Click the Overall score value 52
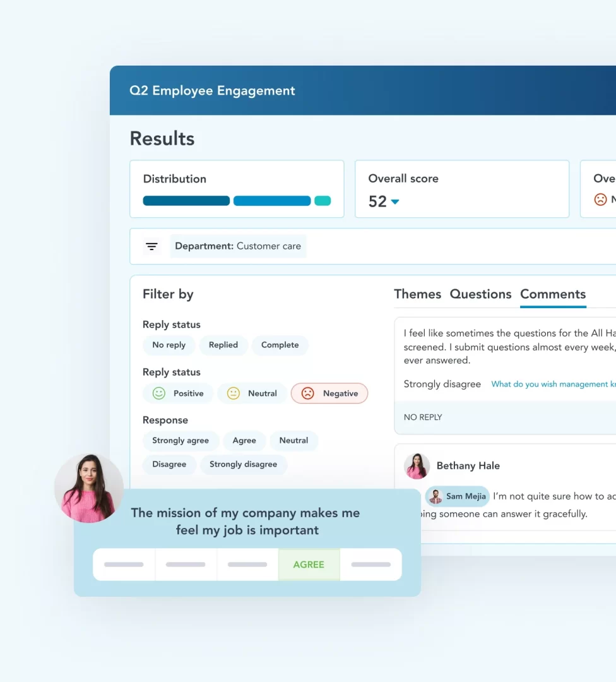 click(x=377, y=201)
